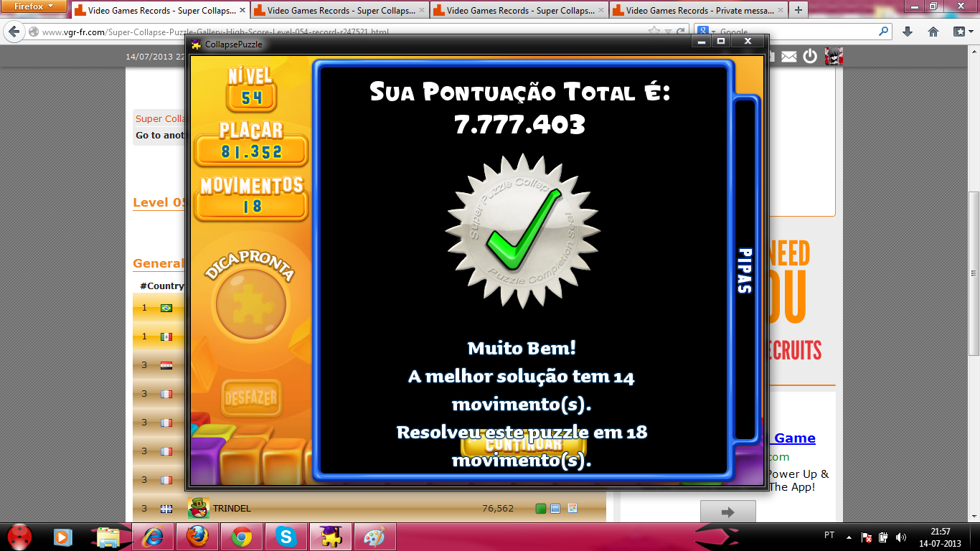Open Skype from the taskbar
The height and width of the screenshot is (551, 980).
click(286, 537)
